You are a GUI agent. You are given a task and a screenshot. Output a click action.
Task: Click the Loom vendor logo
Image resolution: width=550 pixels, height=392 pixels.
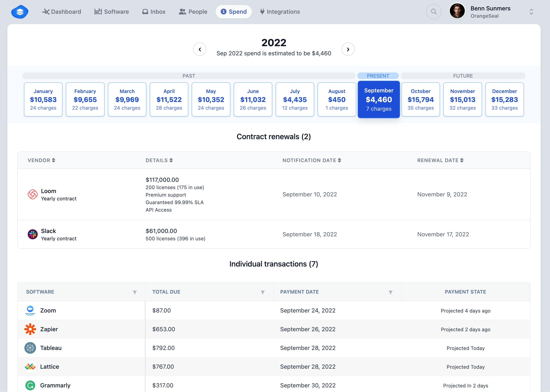click(33, 194)
